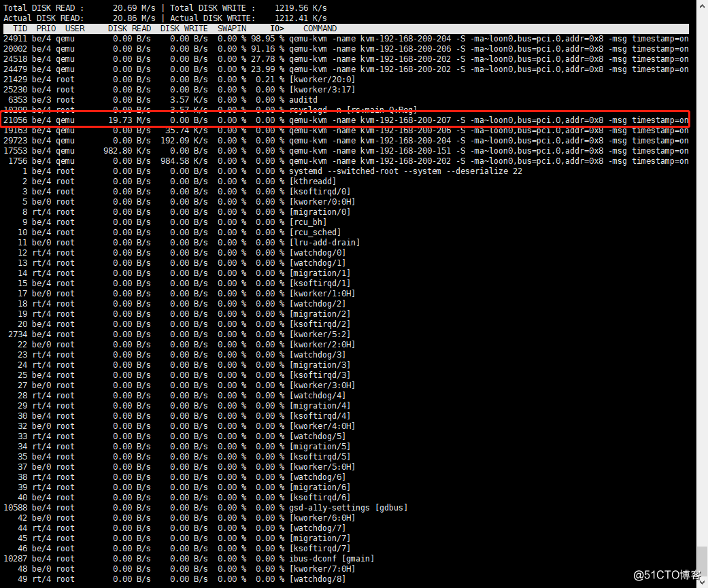Click the [kworker/6:0H] command
Screen dimensions: 708x588
tap(322, 518)
